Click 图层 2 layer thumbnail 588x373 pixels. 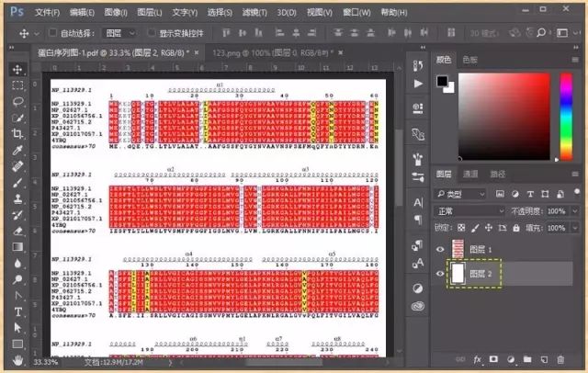coord(458,273)
